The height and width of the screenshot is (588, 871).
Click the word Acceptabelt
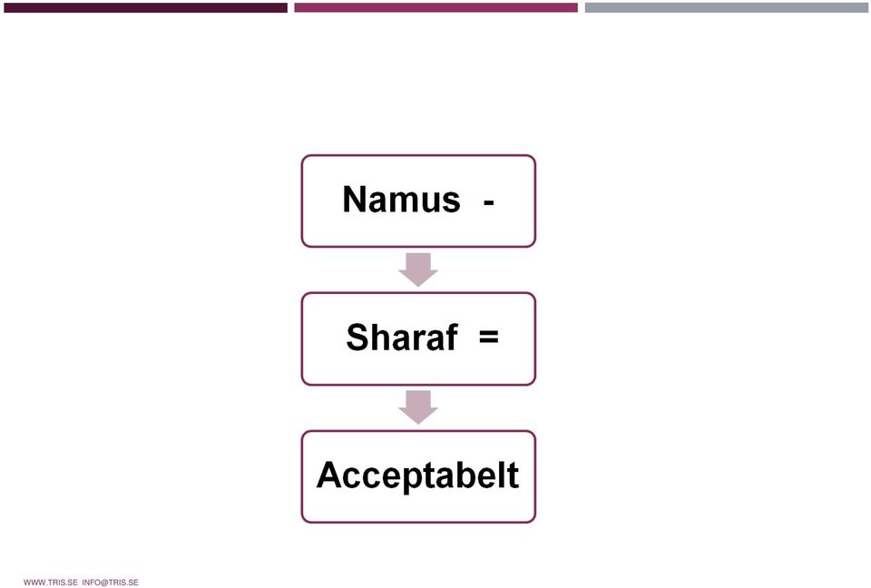[417, 475]
